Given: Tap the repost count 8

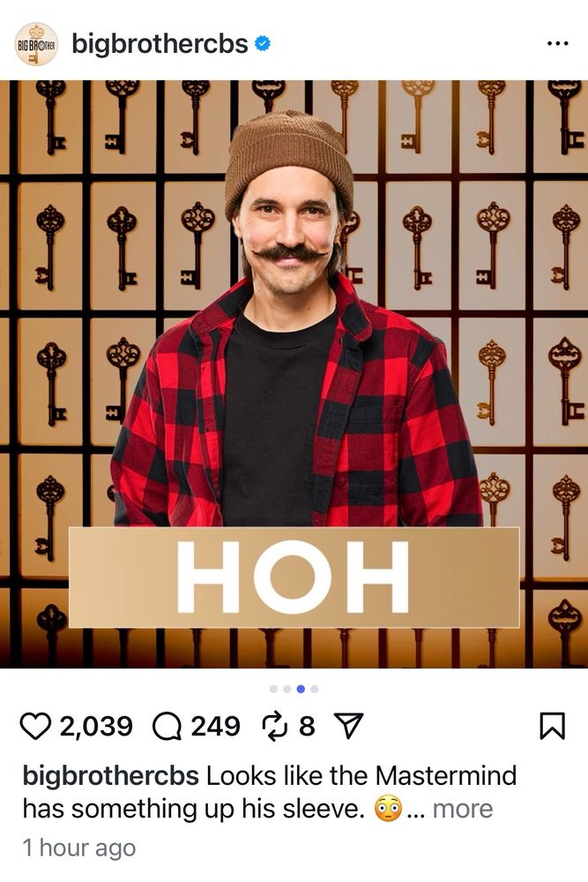Looking at the screenshot, I should [307, 726].
